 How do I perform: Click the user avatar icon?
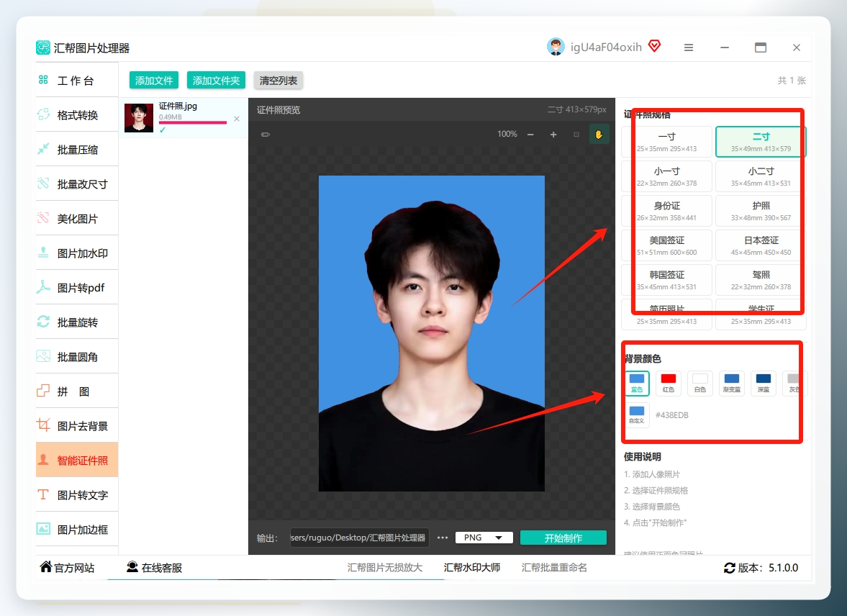click(556, 47)
